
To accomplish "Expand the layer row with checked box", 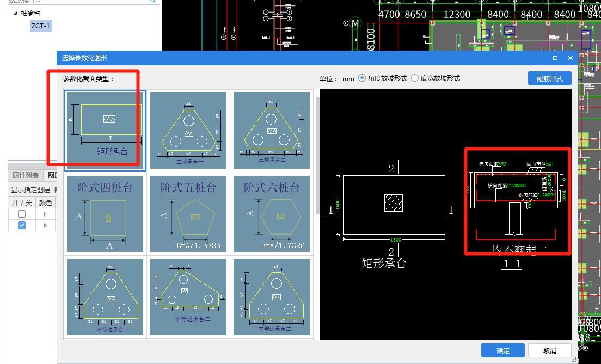I will click(45, 225).
